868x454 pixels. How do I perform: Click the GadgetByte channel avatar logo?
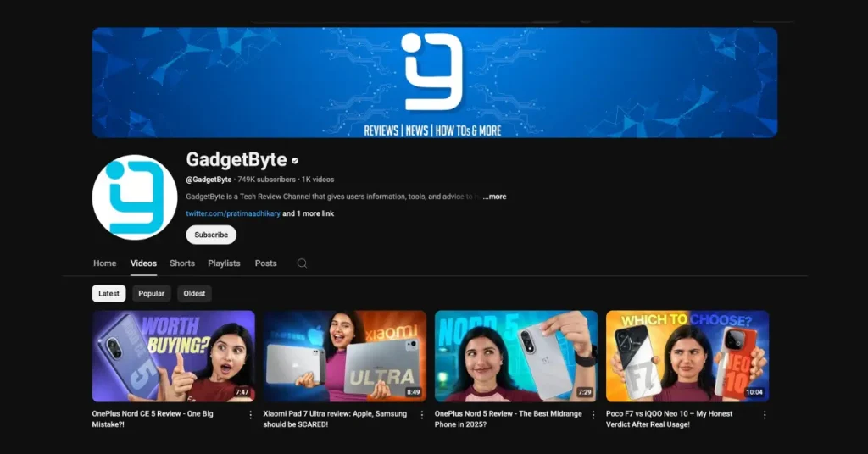tap(134, 197)
